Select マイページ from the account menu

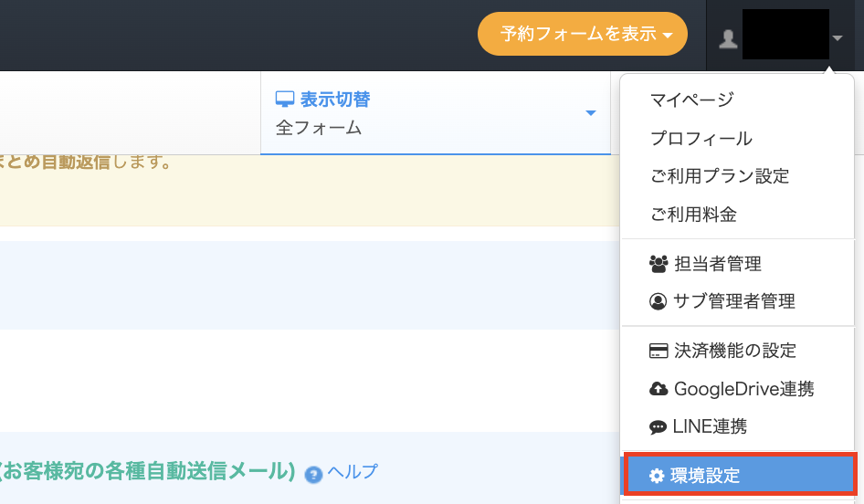(x=691, y=100)
